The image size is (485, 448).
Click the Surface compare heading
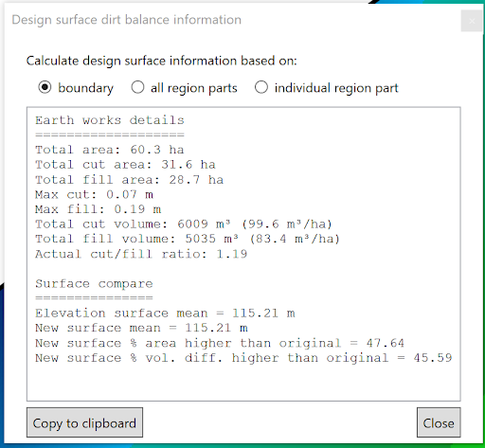pos(94,283)
